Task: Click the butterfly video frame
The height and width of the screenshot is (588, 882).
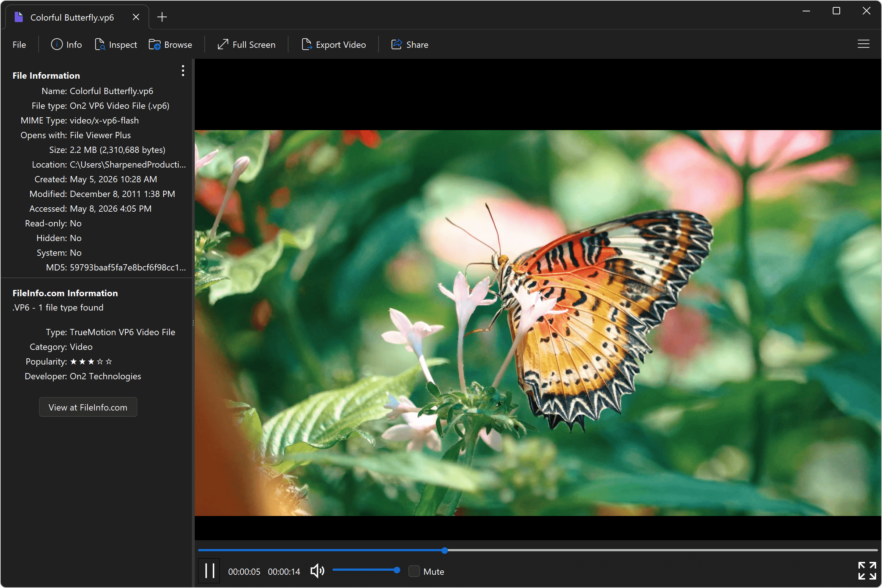Action: click(538, 323)
